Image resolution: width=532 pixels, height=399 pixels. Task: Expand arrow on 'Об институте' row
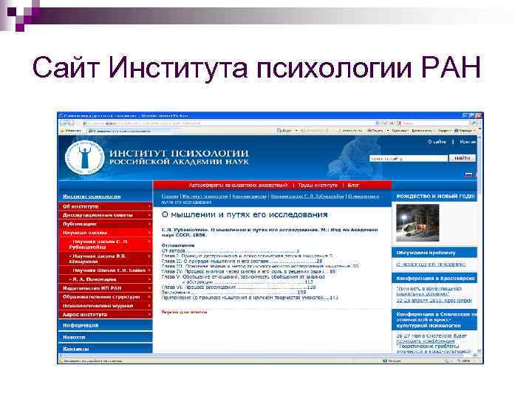point(149,206)
